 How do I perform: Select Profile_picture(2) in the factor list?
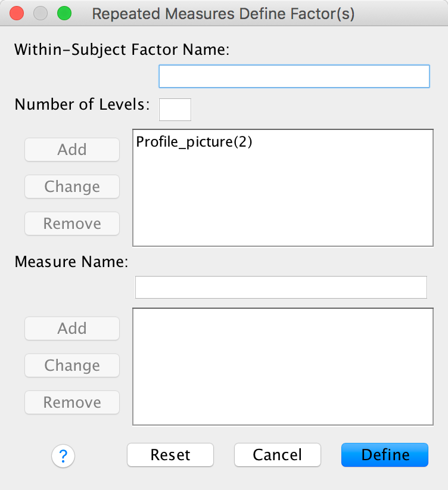pyautogui.click(x=195, y=142)
